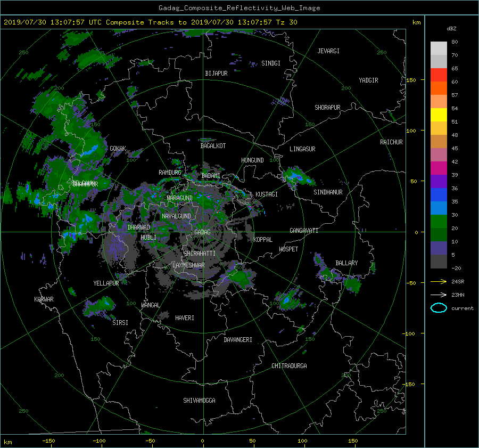Image resolution: width=479 pixels, height=448 pixels.
Task: Click the HANGAL city label
Action: (151, 305)
